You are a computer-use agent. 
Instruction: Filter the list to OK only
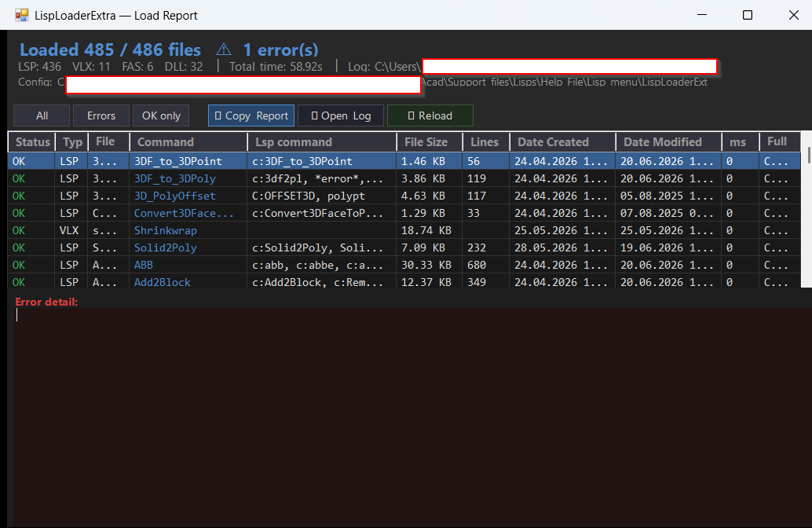click(x=161, y=115)
